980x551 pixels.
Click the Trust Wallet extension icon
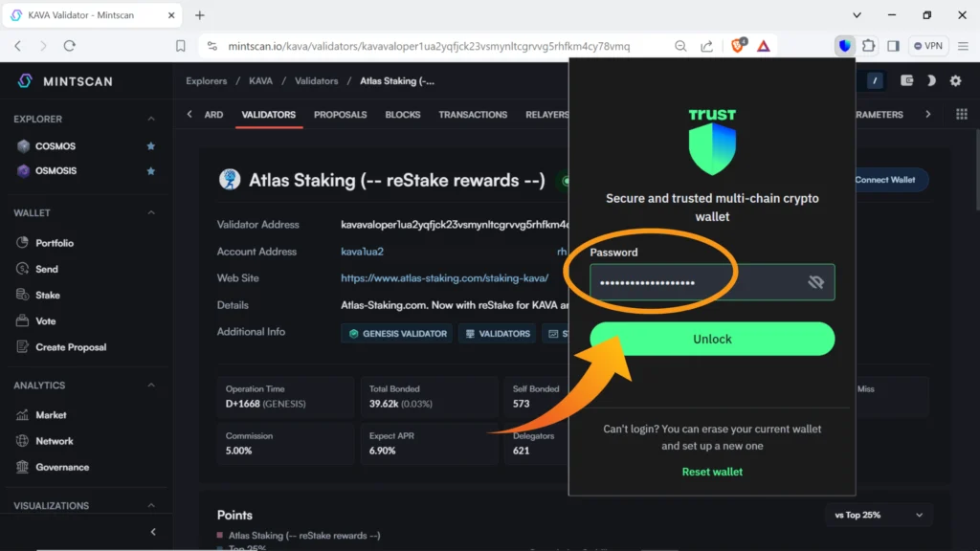pos(845,46)
